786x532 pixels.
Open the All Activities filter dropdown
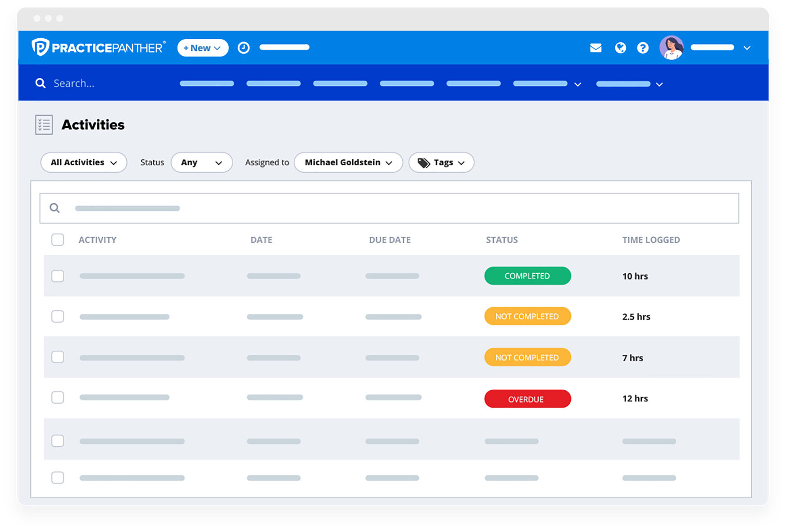tap(83, 162)
